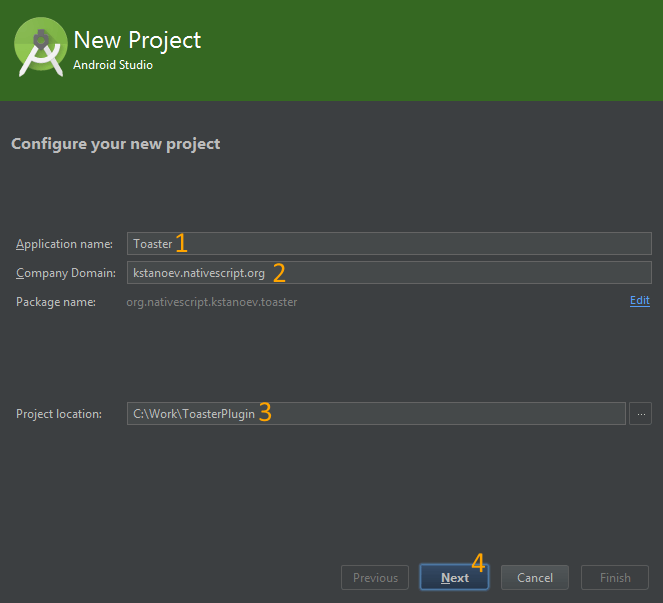This screenshot has width=663, height=603.
Task: Click the orange number 3 annotation marker
Action: (265, 412)
